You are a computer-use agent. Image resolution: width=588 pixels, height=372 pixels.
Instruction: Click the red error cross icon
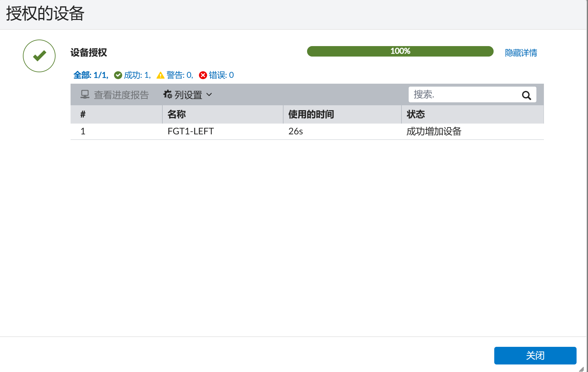203,75
